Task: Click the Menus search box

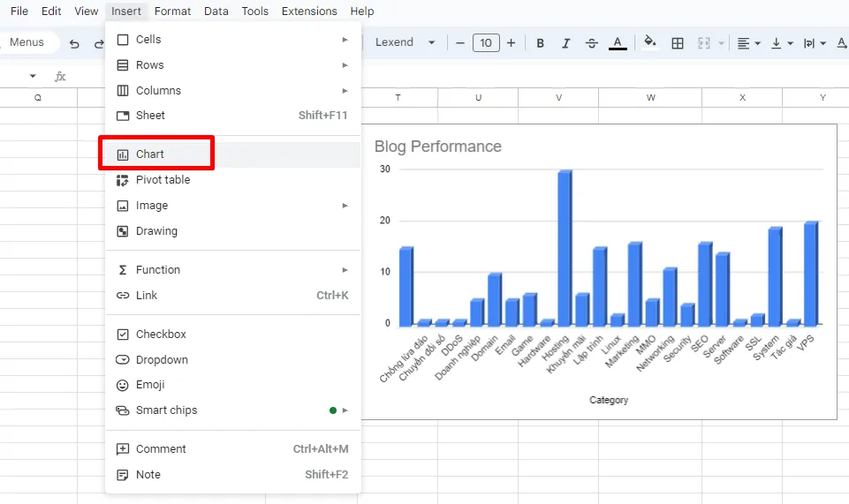Action: pyautogui.click(x=28, y=42)
